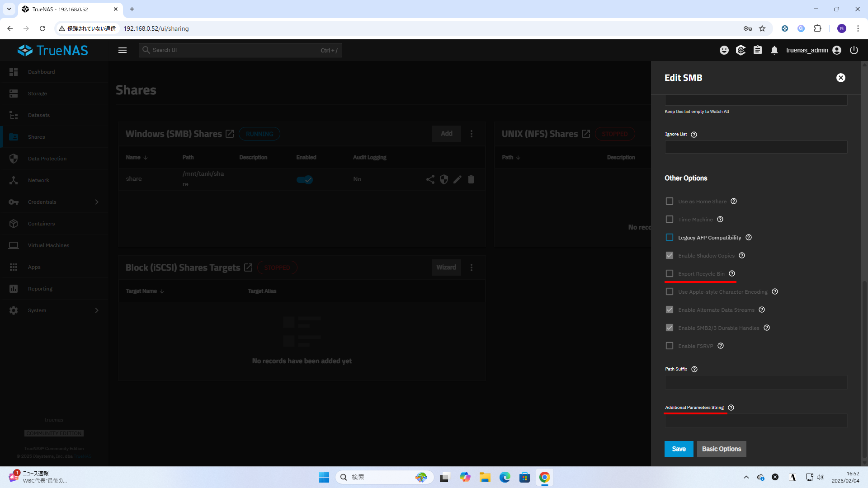This screenshot has height=488, width=868.
Task: Click the TrueNAS status icon in header
Action: pos(741,50)
